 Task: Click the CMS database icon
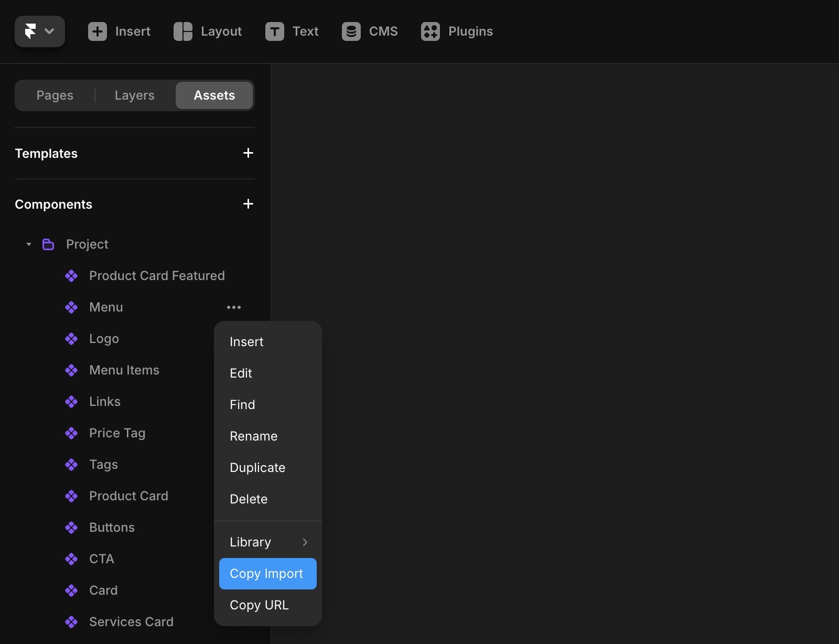click(x=351, y=31)
